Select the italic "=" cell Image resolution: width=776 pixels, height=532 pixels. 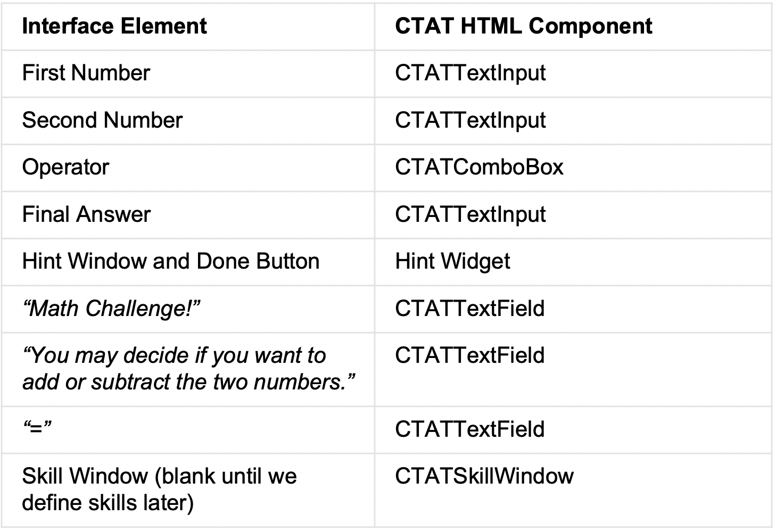click(37, 429)
